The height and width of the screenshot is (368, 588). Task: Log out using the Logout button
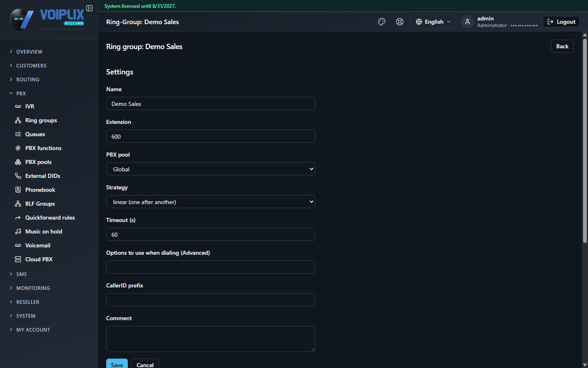561,22
